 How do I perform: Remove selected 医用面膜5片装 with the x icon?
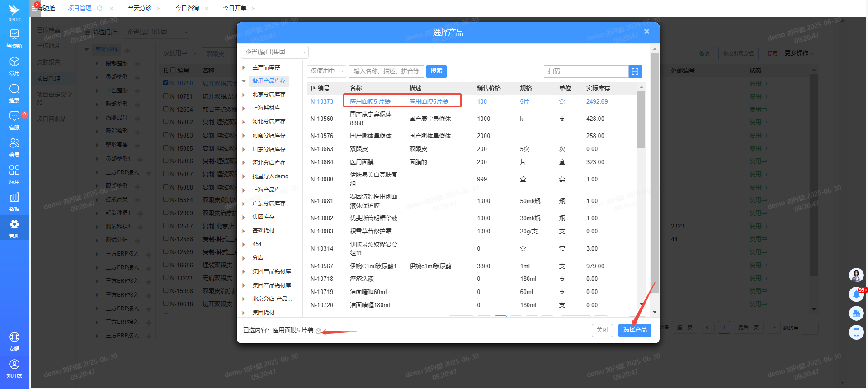[x=318, y=331]
